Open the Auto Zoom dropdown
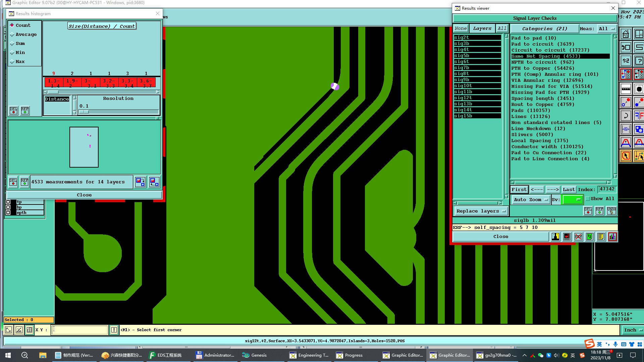644x362 pixels. [531, 200]
